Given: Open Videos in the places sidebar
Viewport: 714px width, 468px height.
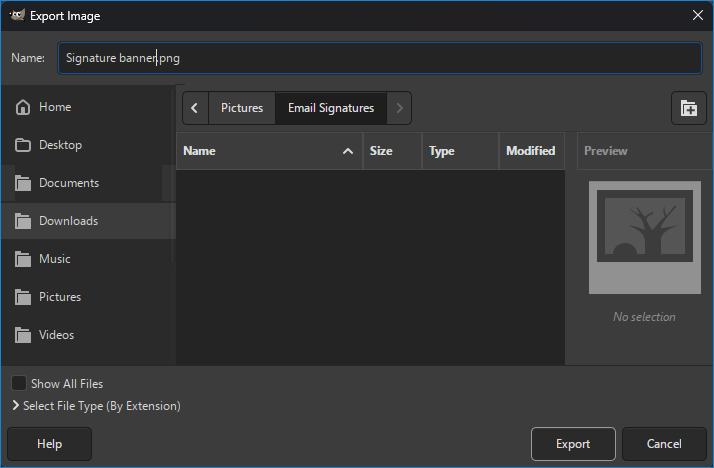Looking at the screenshot, I should coord(88,335).
